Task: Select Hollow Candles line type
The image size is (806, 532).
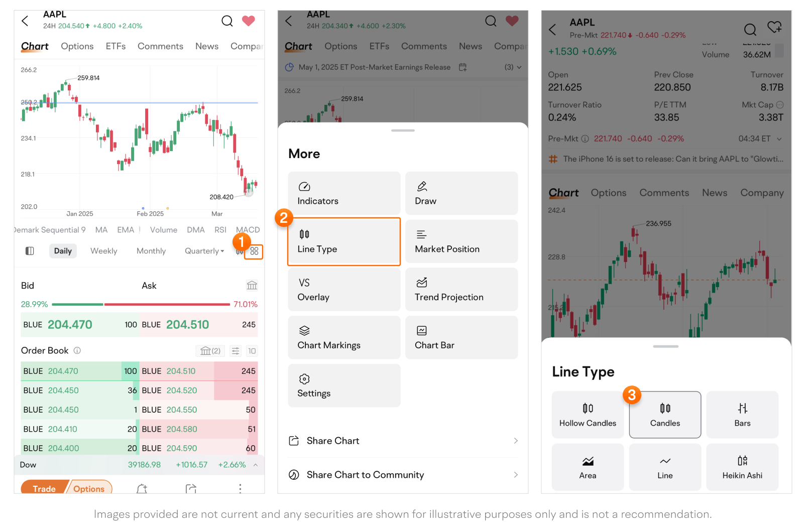Action: point(588,415)
